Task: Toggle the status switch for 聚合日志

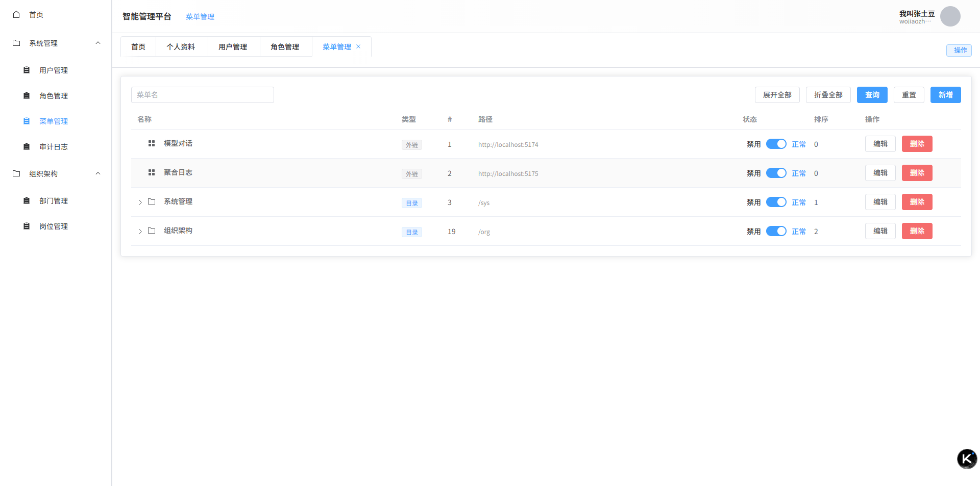Action: (776, 173)
